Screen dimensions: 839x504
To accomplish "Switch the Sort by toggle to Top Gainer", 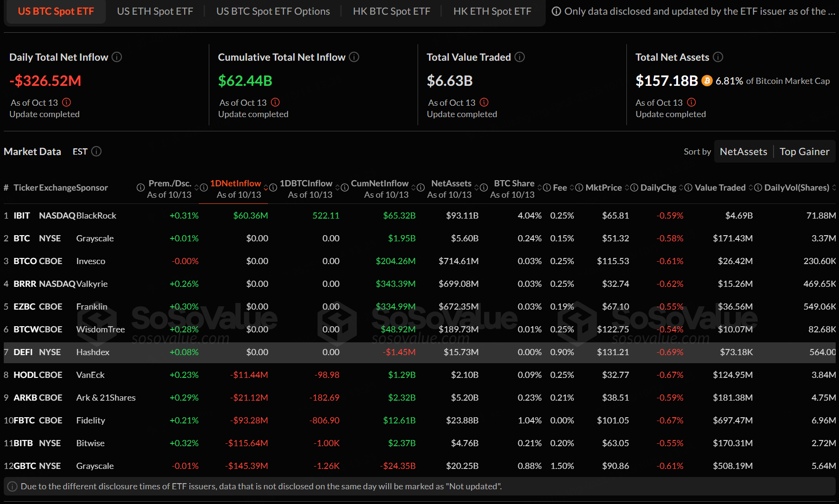I will (x=804, y=152).
